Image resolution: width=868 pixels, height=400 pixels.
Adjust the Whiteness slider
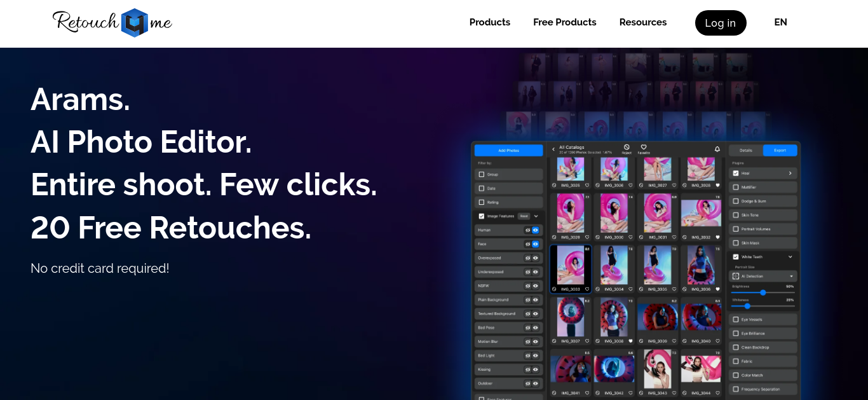[763, 306]
